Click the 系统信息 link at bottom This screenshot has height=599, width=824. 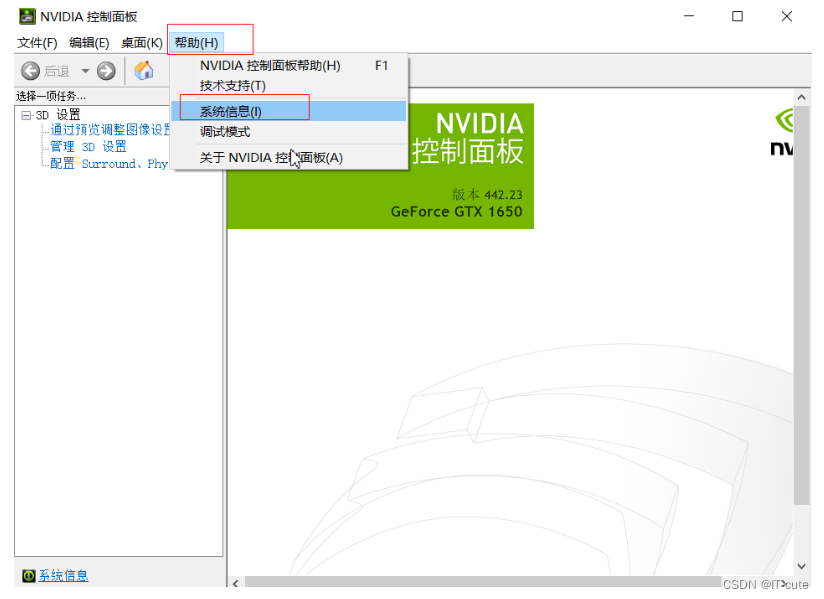(63, 576)
